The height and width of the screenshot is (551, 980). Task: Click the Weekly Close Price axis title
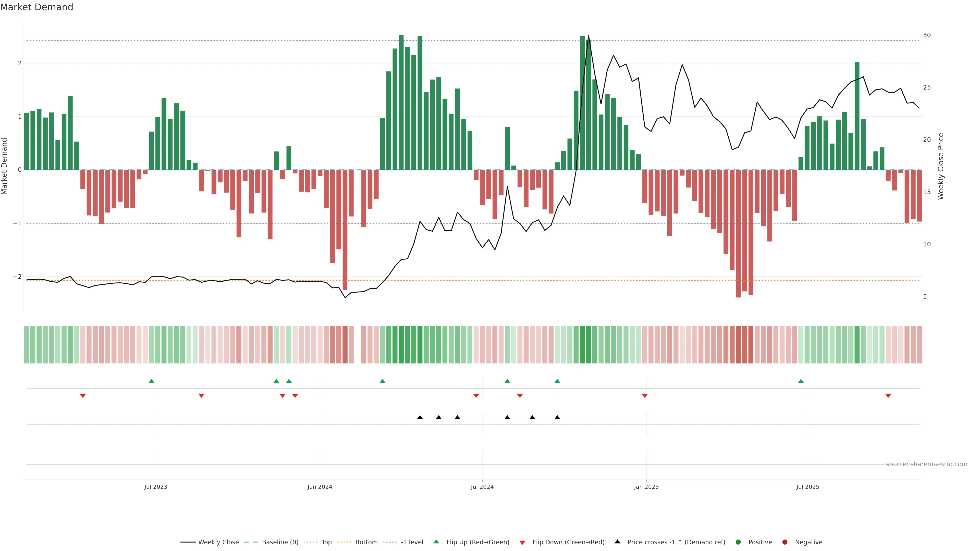[x=941, y=166]
